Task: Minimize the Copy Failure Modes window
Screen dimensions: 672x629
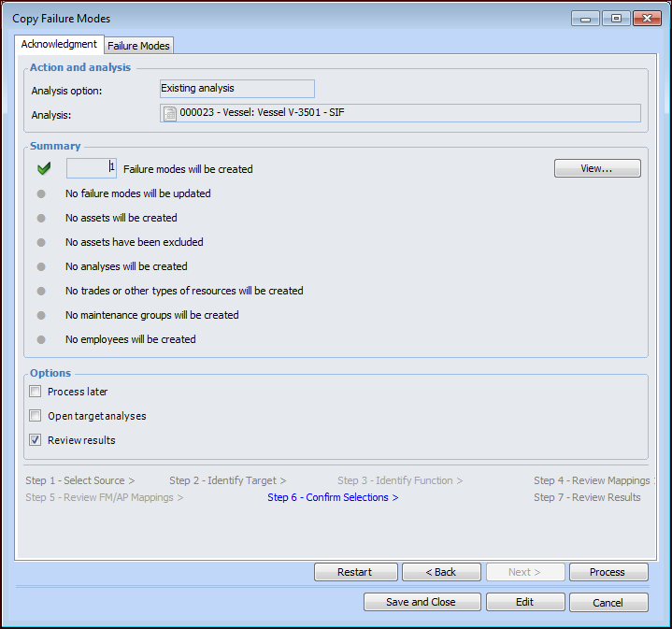Action: coord(585,19)
